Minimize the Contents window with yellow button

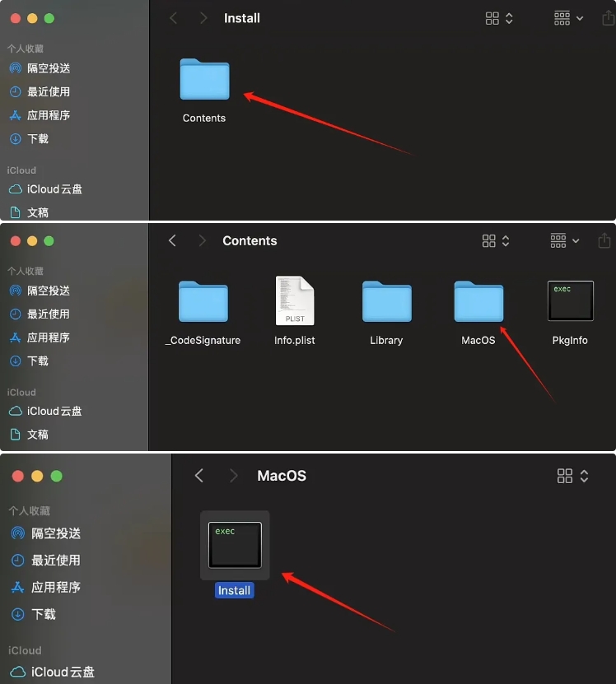pyautogui.click(x=32, y=241)
